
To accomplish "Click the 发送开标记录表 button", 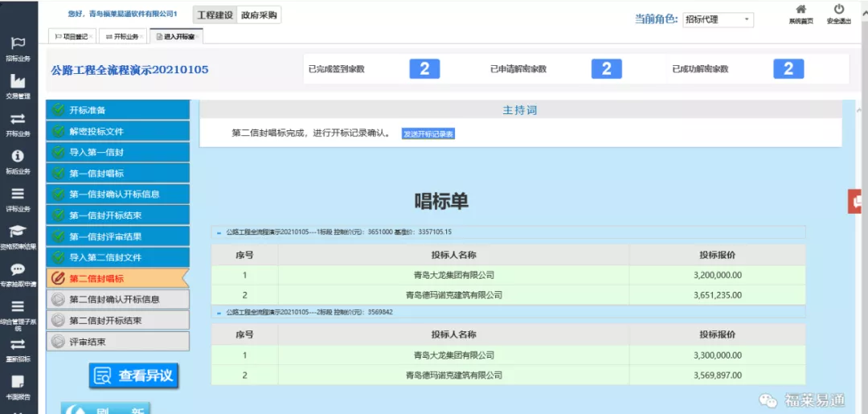I will coord(428,133).
